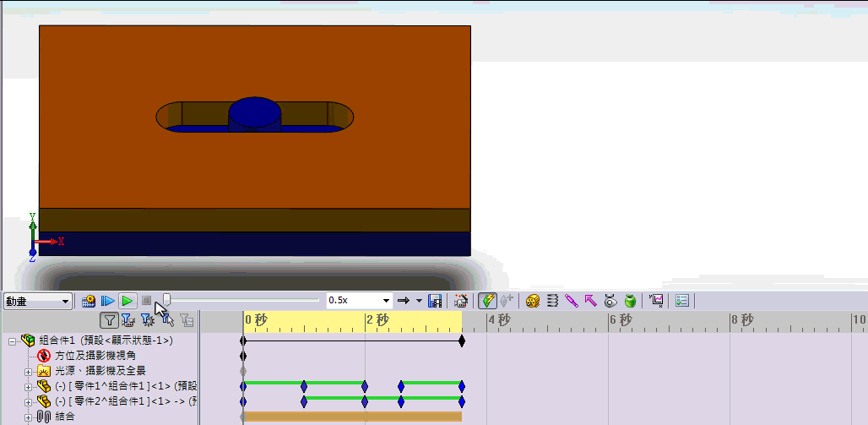Expand the 零件2 component node

(x=28, y=401)
